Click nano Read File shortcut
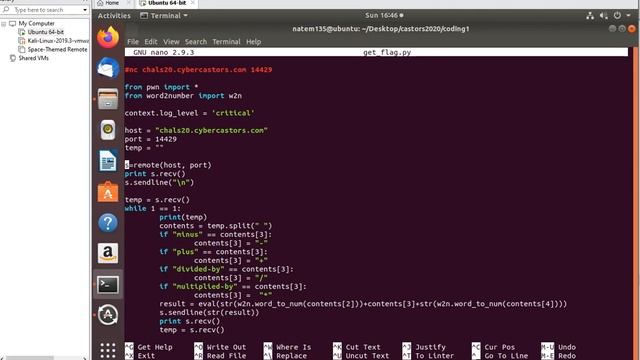The height and width of the screenshot is (360, 640). [x=220, y=356]
